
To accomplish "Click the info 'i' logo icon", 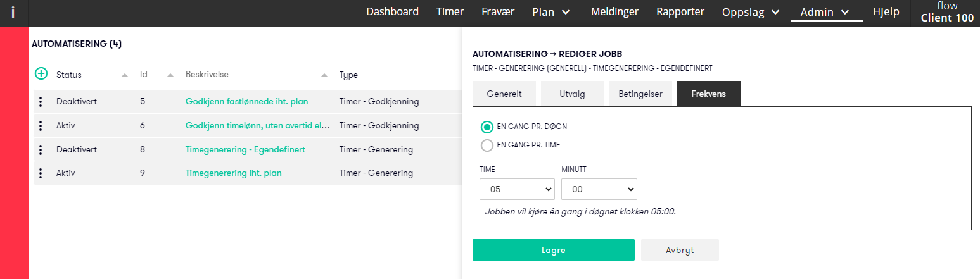I will pyautogui.click(x=13, y=13).
